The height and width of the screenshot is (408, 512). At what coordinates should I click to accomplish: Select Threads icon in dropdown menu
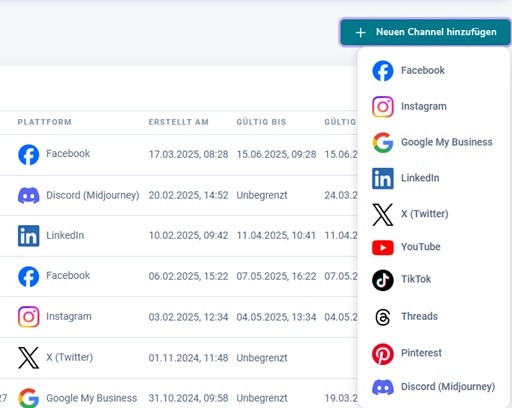coord(383,317)
